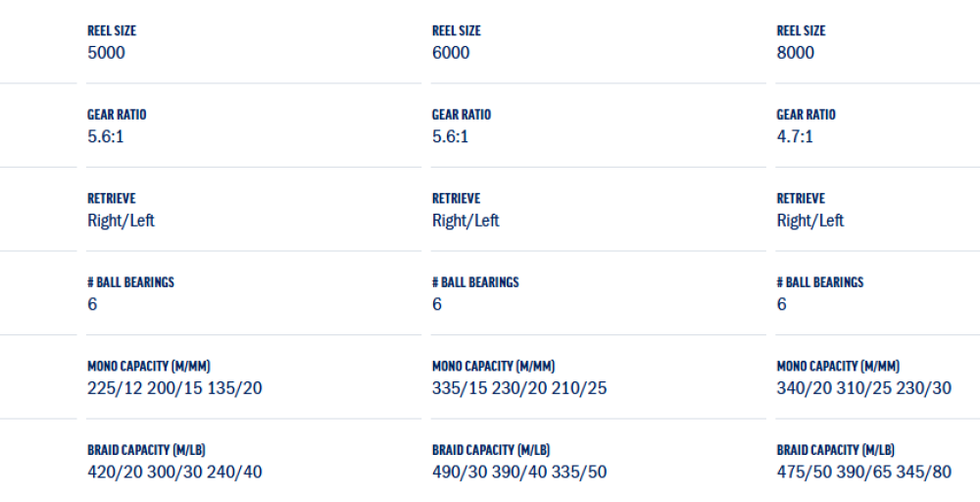Click Right/Left retrieve value in the 5000 column

pos(121,221)
